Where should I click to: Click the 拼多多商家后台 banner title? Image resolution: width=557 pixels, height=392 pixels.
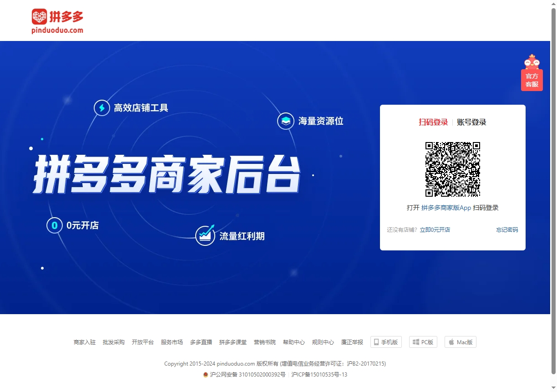click(x=167, y=175)
